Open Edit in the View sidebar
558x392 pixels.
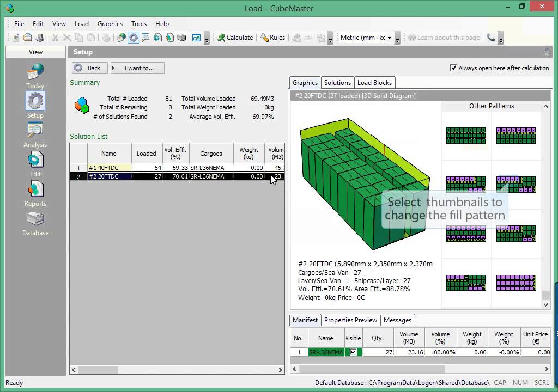tap(35, 164)
